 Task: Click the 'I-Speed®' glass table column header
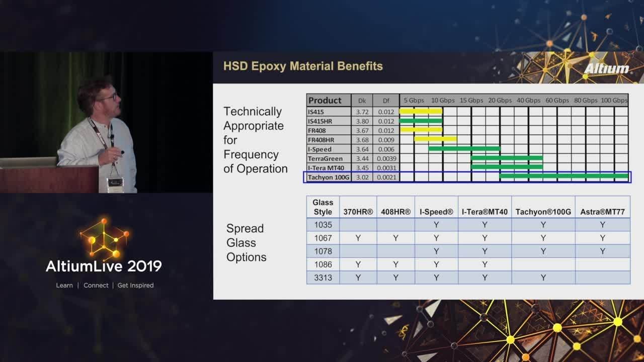436,212
